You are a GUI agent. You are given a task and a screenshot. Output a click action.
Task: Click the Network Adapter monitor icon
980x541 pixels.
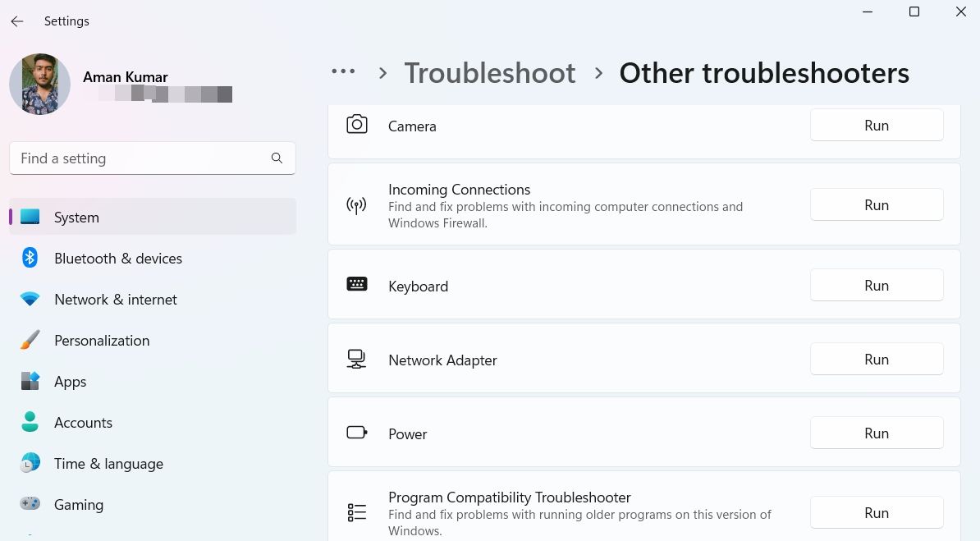click(357, 359)
